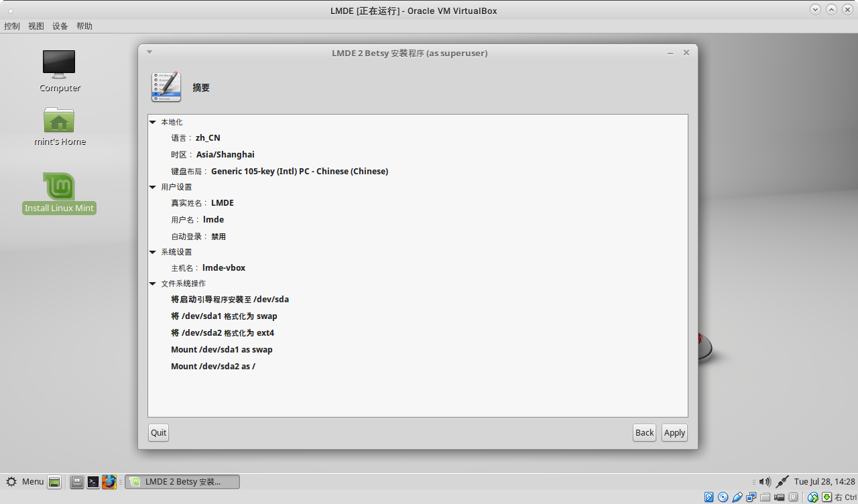Click the VirtualBox CPU virtualization status icon
Screen dimensions: 858x504
(794, 497)
